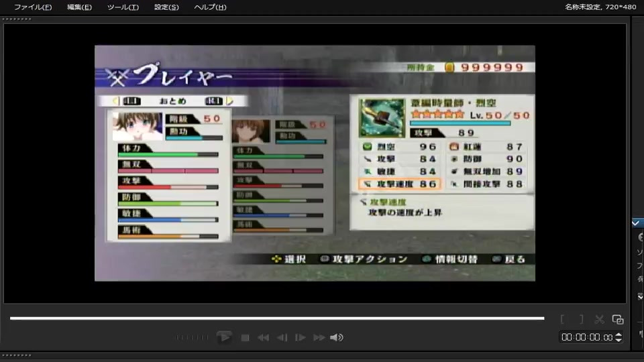Click the volume speaker icon

(336, 337)
